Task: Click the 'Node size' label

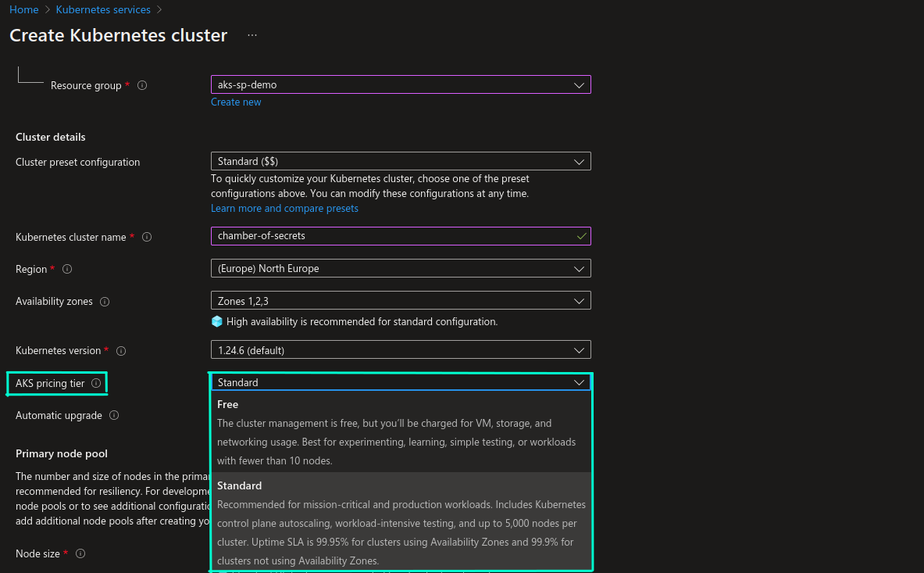Action: coord(37,553)
